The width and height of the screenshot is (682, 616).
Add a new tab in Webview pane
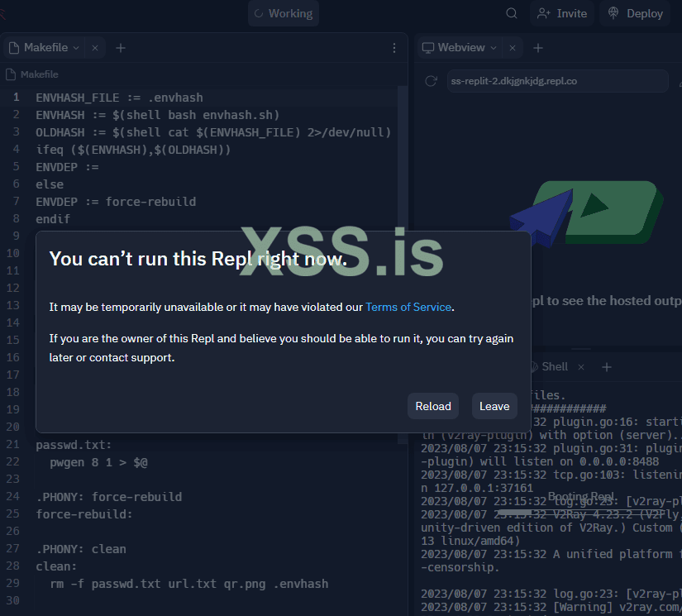click(x=538, y=48)
